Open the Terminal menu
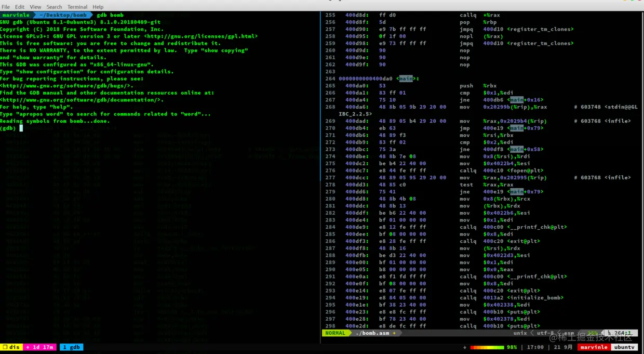Screen dimensions: 644x354 coord(77,7)
